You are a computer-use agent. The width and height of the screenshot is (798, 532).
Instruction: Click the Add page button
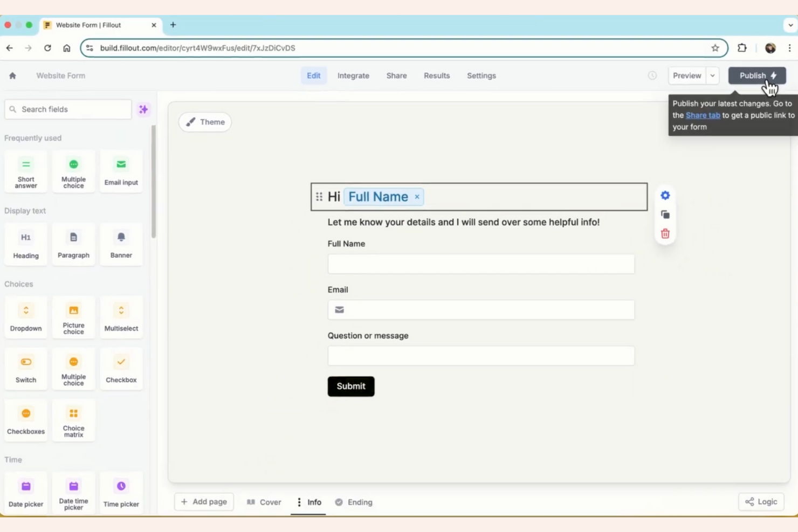tap(204, 501)
